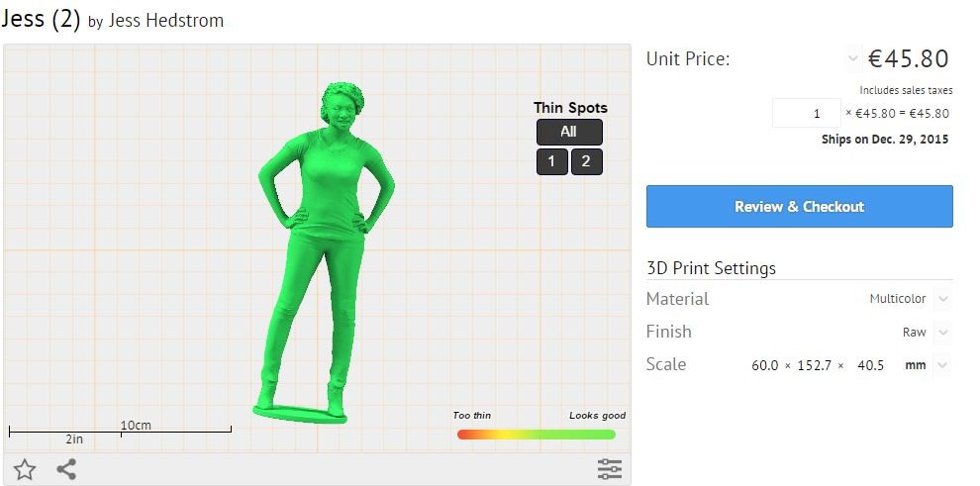This screenshot has height=486, width=980.
Task: Expand the Finish Raw dropdown
Action: 943,333
